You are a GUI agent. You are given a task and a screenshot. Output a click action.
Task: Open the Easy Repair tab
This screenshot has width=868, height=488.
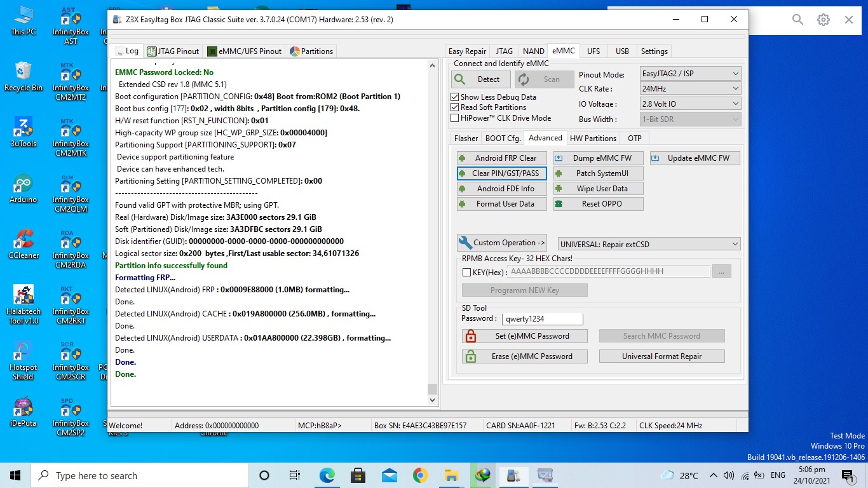[467, 51]
